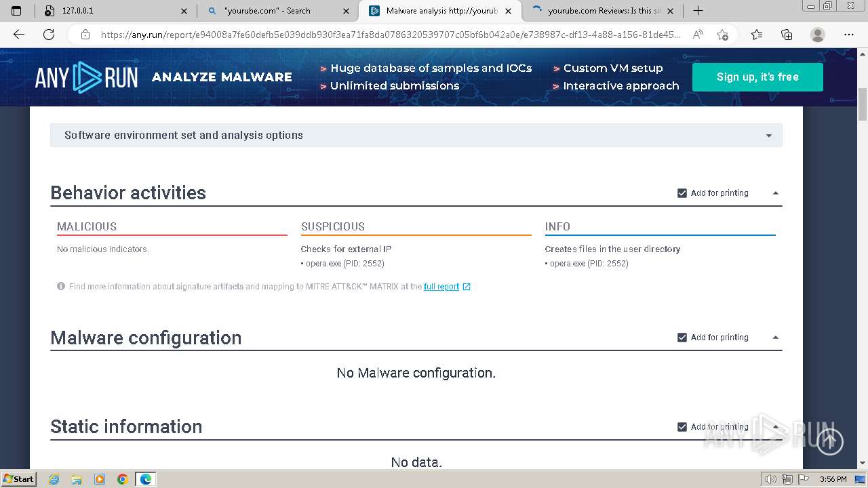Open the Favorites list icon
868x488 pixels.
(757, 35)
